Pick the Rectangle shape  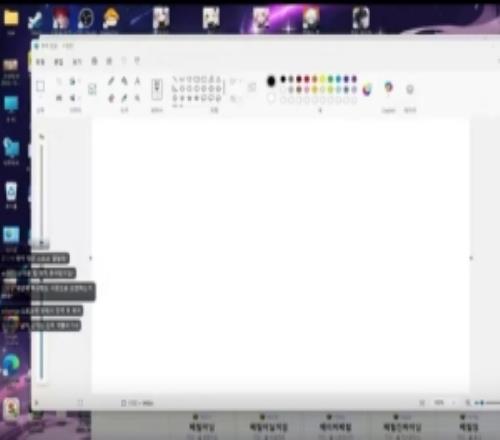click(x=196, y=79)
